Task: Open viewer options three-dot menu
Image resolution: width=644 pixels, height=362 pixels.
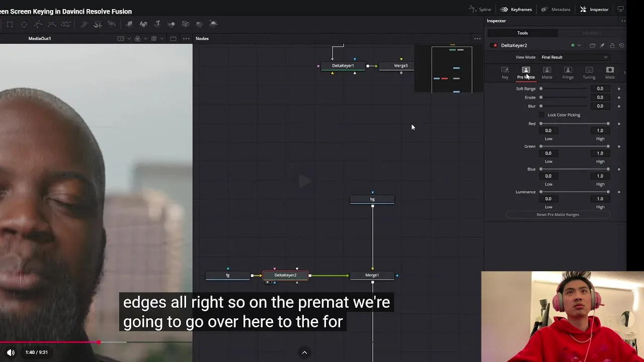Action: pos(186,39)
